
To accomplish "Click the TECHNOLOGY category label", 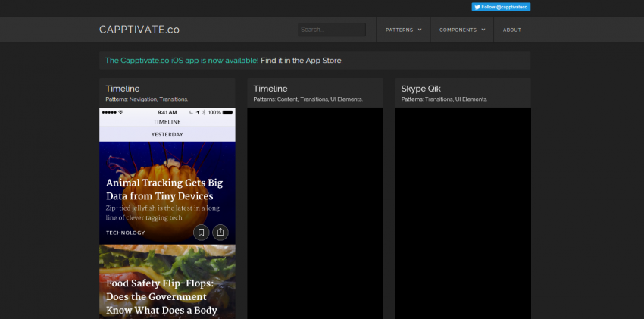I will pos(125,233).
